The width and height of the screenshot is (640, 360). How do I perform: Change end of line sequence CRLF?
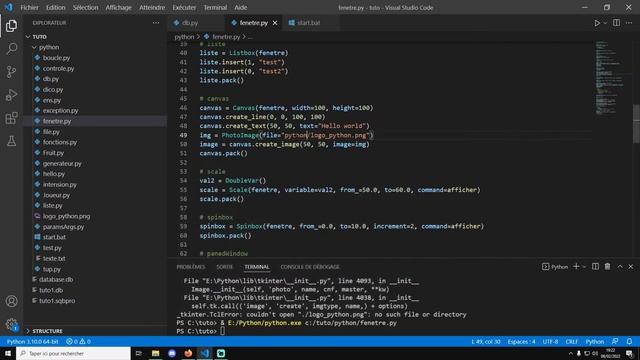pos(571,341)
